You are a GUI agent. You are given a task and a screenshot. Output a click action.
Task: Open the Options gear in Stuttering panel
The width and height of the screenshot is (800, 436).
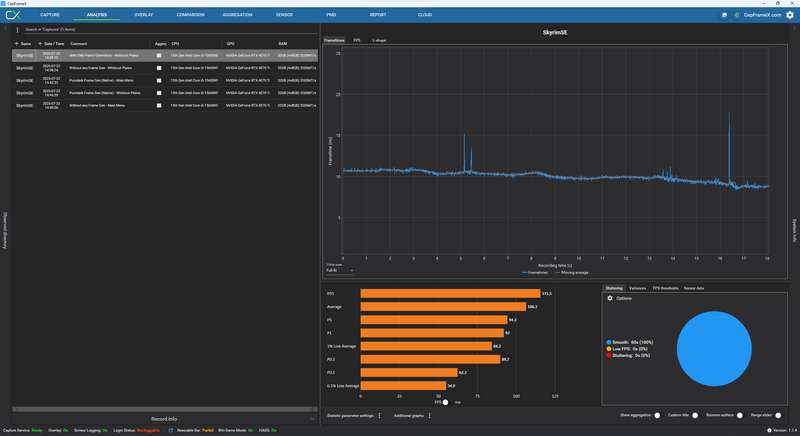610,298
